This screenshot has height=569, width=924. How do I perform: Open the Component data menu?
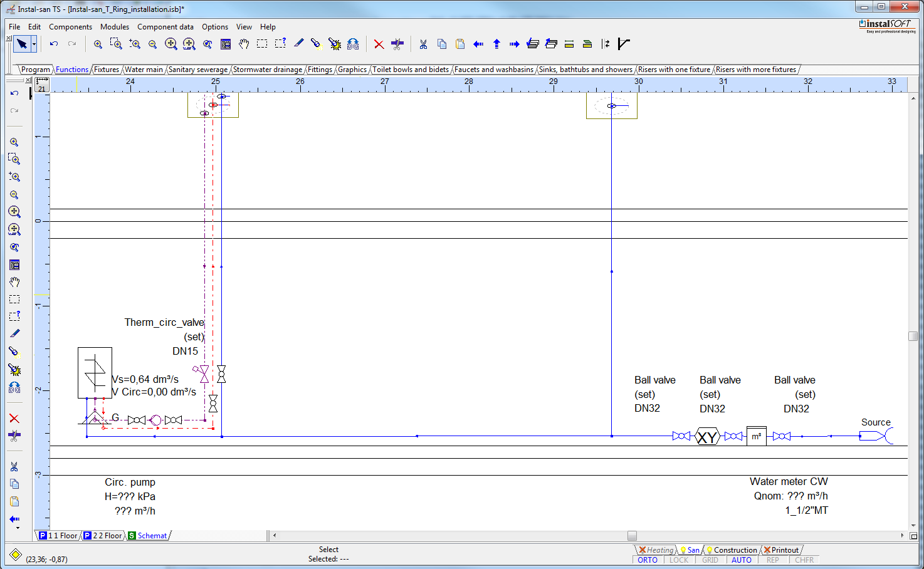tap(165, 27)
